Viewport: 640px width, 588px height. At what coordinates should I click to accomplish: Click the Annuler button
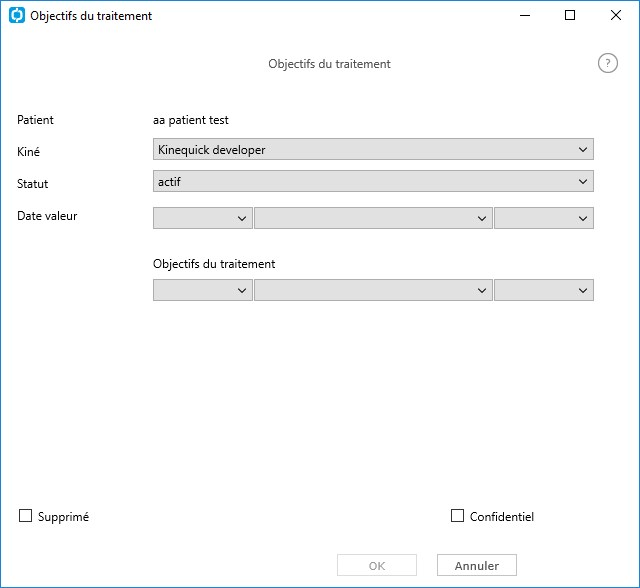[477, 565]
